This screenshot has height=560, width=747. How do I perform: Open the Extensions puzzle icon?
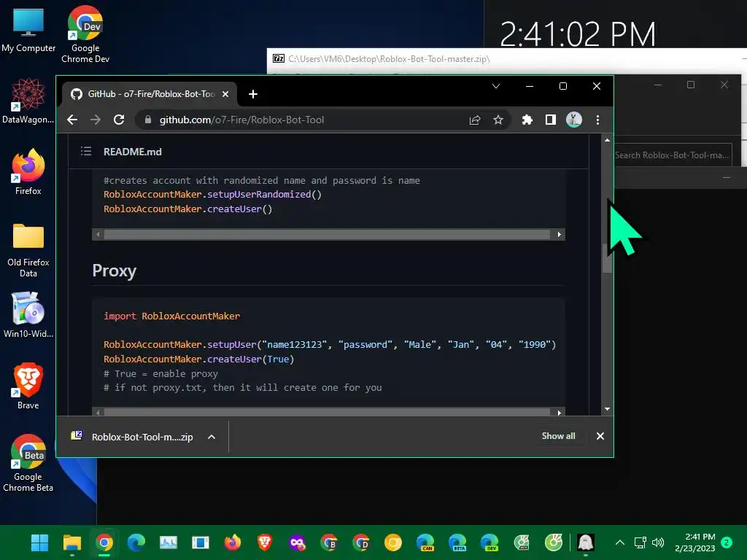pyautogui.click(x=527, y=120)
